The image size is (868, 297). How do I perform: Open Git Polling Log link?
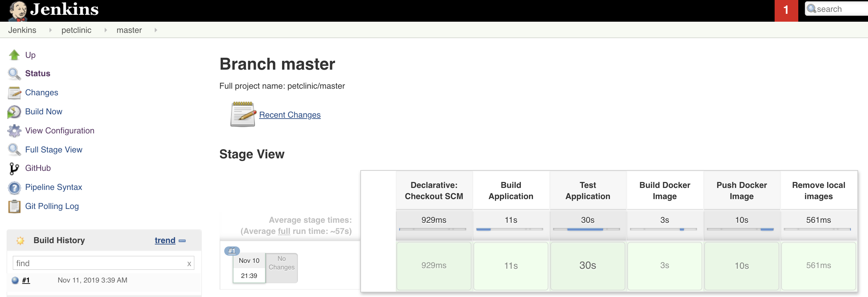pos(52,206)
